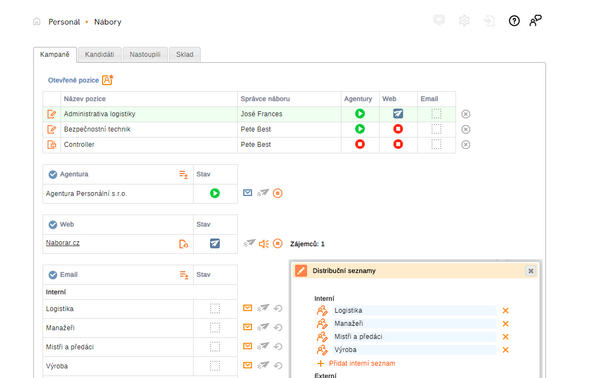600x378 pixels.
Task: Click envelope icon for Výroba
Action: click(248, 365)
